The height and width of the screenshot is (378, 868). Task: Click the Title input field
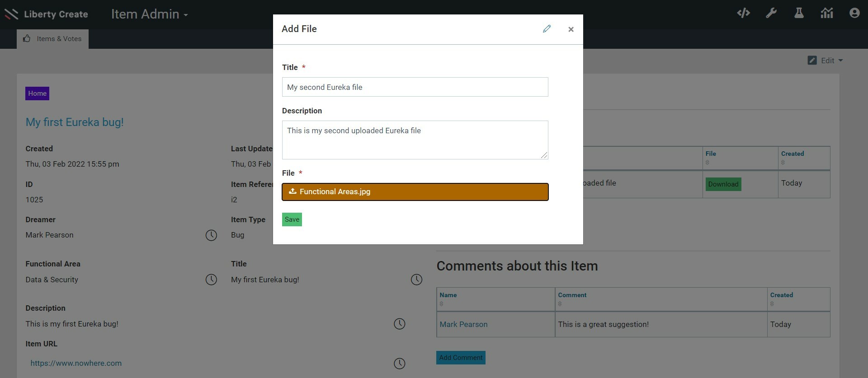(415, 87)
